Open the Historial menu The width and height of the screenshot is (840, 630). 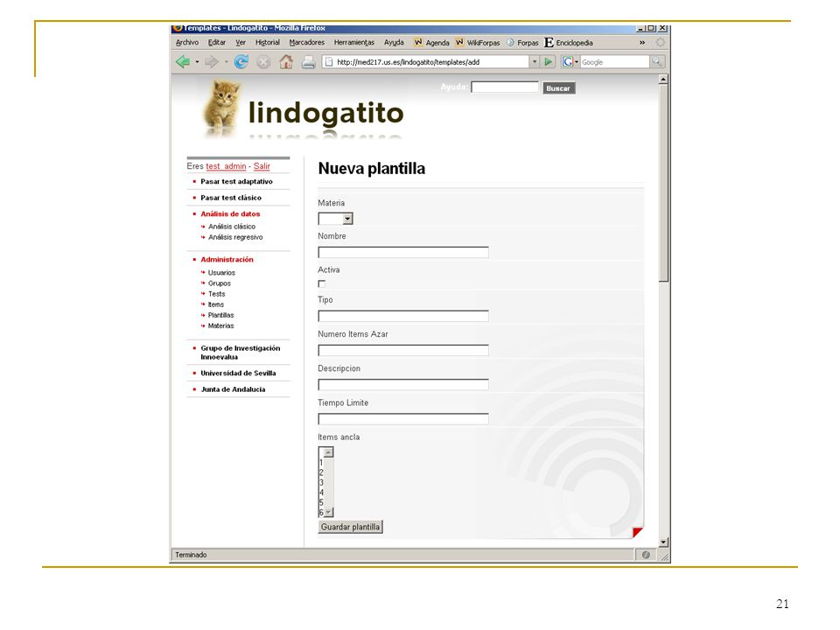[x=268, y=42]
